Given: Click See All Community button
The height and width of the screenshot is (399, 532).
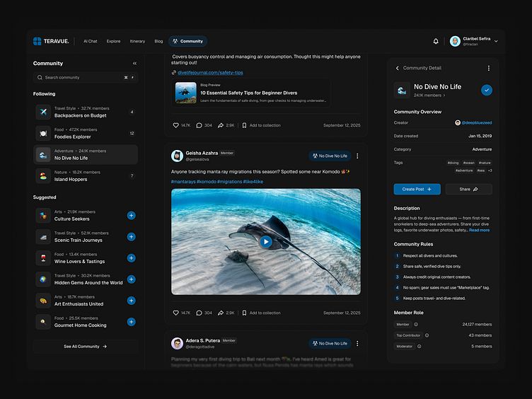Looking at the screenshot, I should (x=86, y=347).
